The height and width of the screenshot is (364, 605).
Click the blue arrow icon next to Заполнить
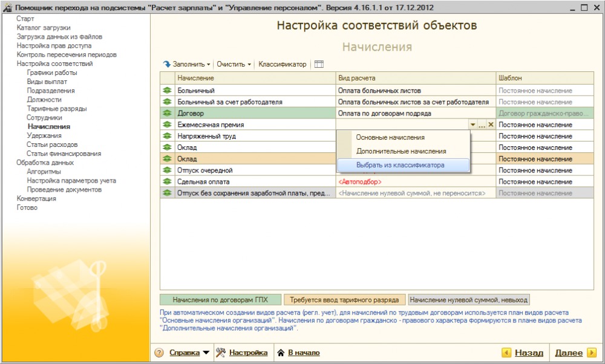[x=167, y=64]
